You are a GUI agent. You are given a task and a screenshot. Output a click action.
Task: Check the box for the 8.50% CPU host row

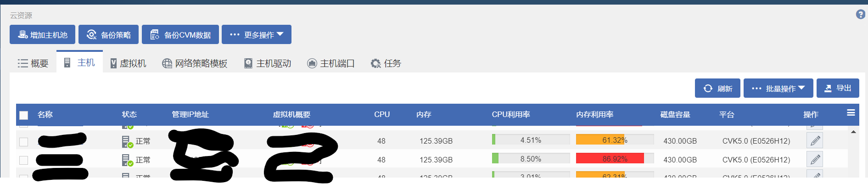click(24, 160)
